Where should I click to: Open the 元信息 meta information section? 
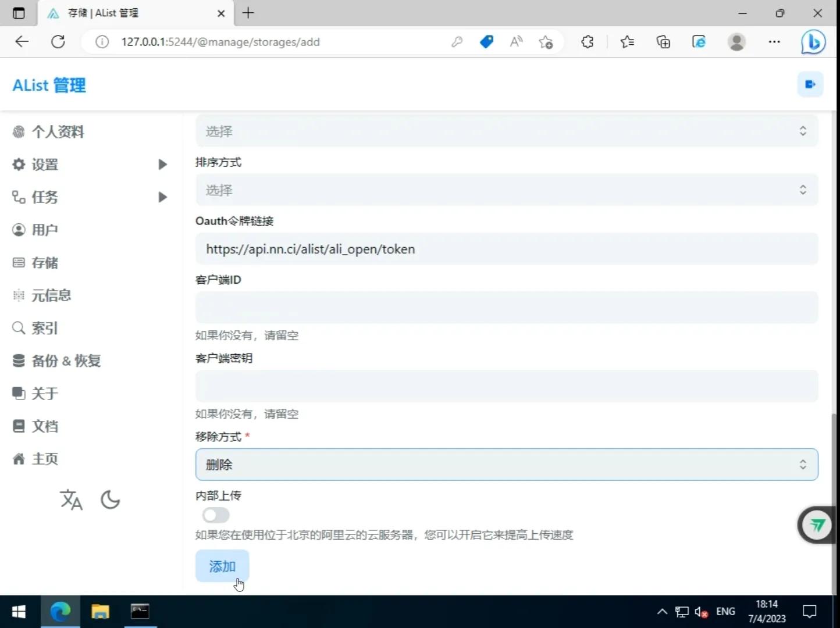(51, 295)
